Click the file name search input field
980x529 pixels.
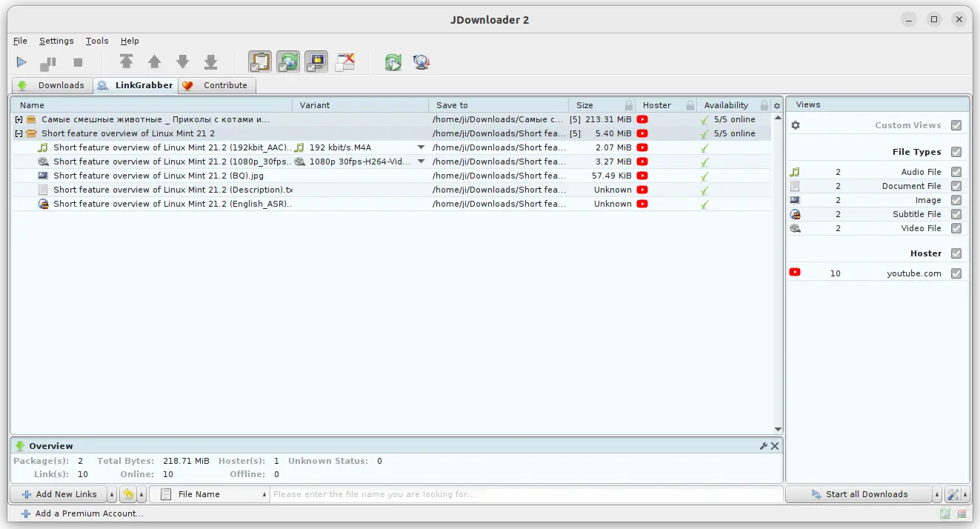point(525,494)
